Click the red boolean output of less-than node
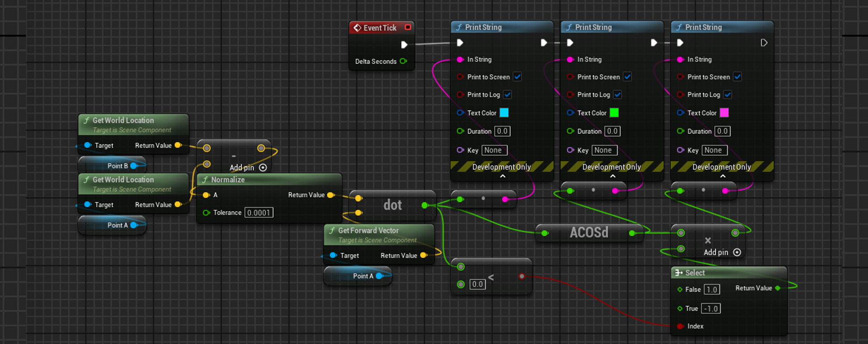 point(521,276)
